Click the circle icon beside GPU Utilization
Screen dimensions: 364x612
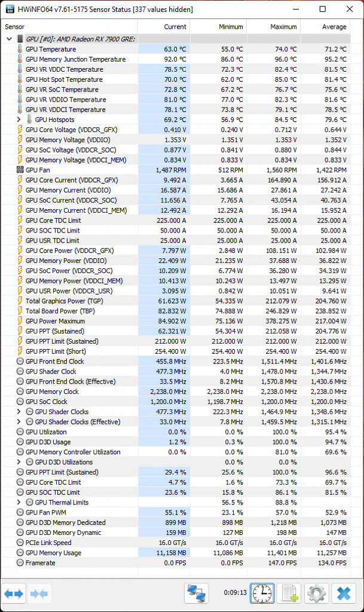(20, 432)
